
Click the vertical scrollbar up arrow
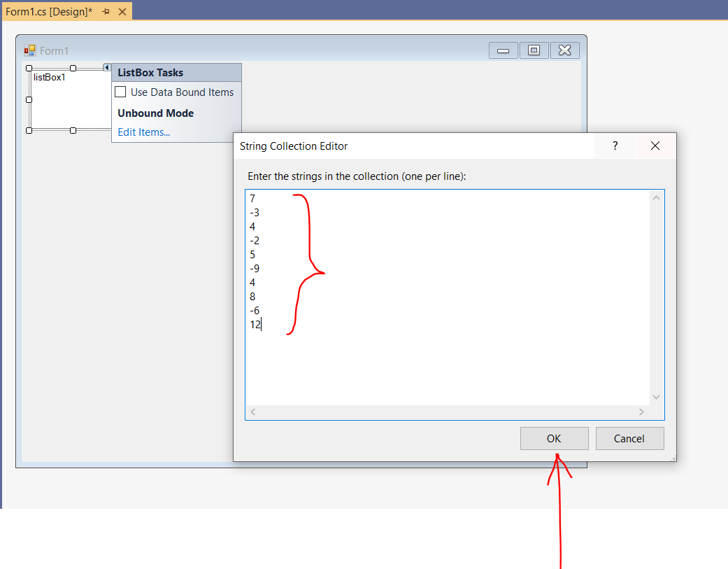pyautogui.click(x=656, y=198)
